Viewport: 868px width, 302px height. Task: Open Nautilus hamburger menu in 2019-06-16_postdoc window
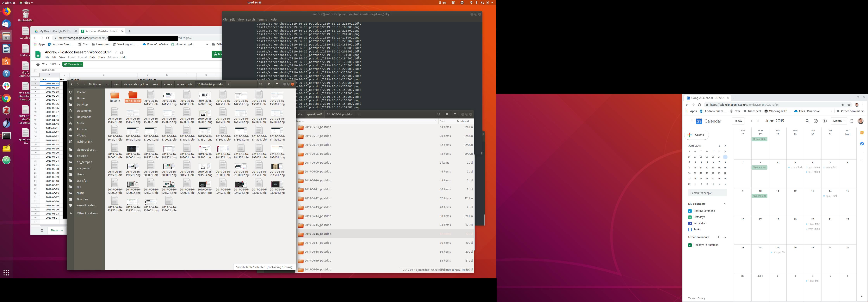coord(277,85)
